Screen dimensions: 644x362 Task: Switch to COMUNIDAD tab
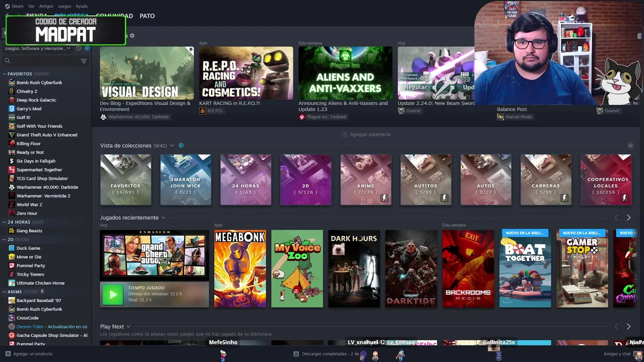click(x=115, y=16)
